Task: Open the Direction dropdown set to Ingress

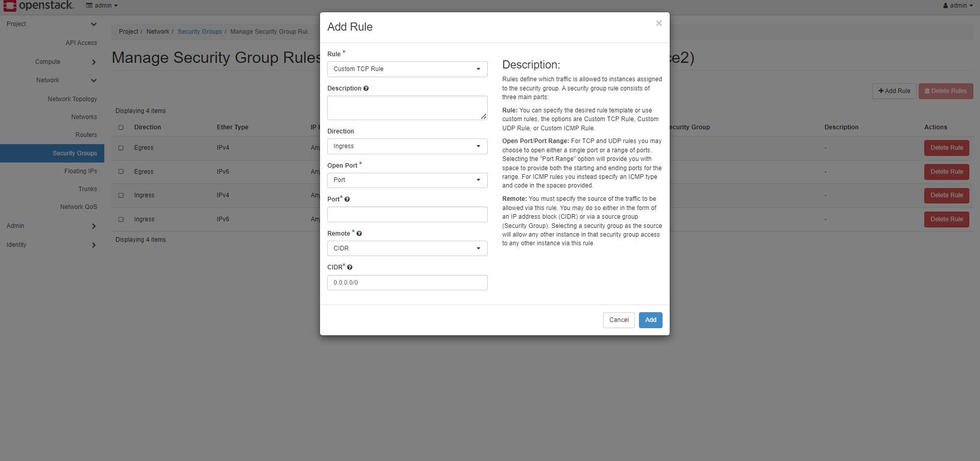Action: [407, 146]
